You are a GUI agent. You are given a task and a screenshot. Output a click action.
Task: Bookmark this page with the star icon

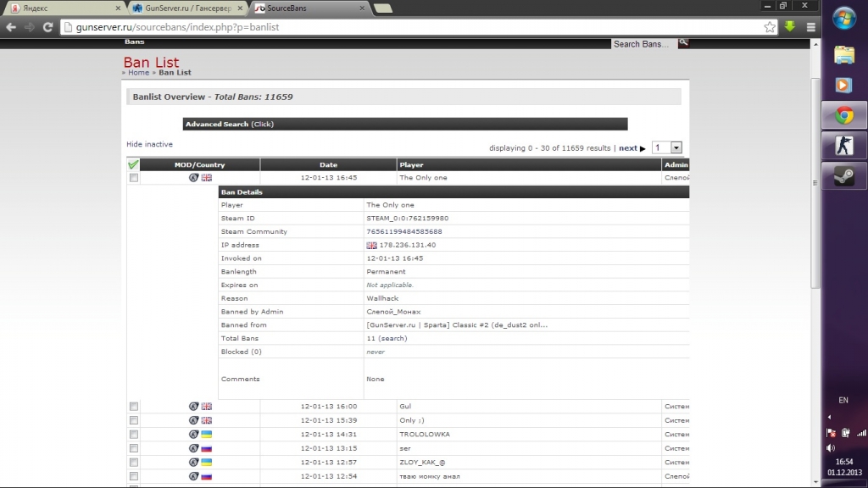tap(770, 27)
